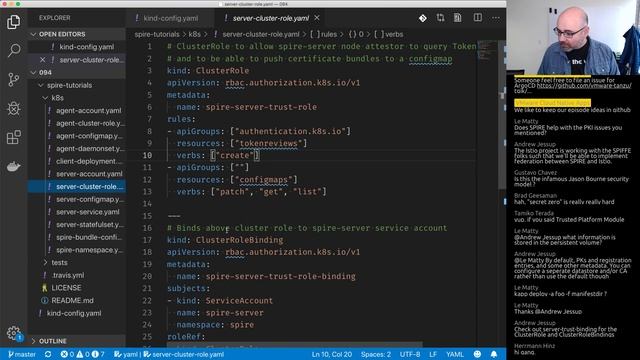Viewport: 640px width, 360px height.
Task: Open the Explorer view in activity bar
Action: pos(13,22)
